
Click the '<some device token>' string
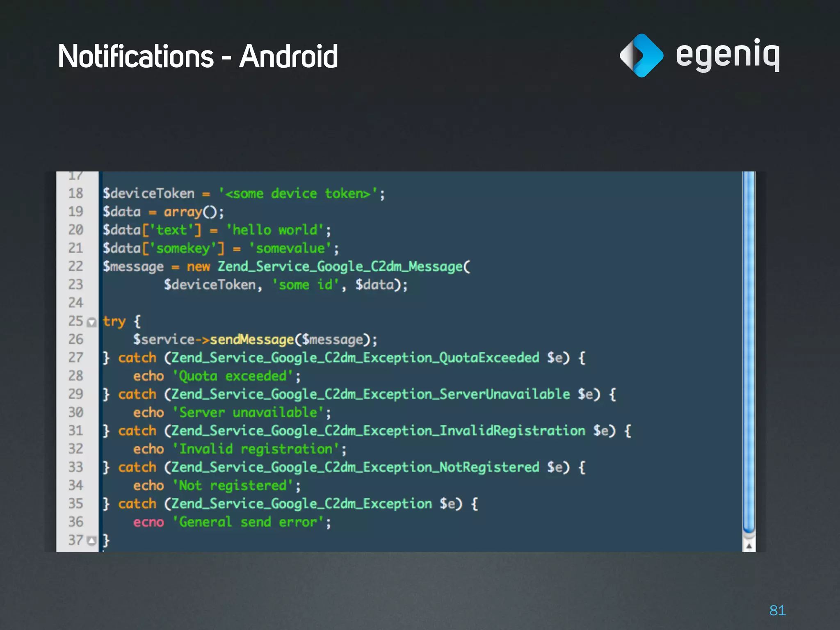point(298,193)
